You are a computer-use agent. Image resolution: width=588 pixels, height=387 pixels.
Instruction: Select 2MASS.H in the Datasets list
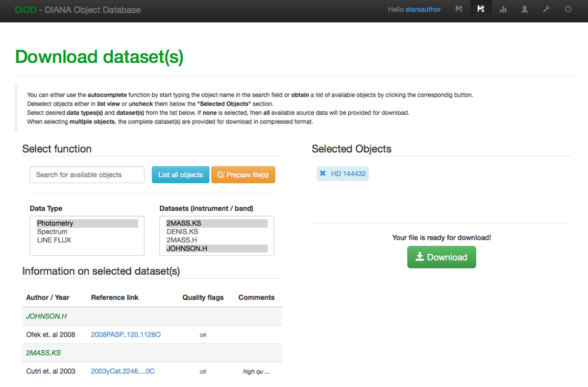[181, 240]
